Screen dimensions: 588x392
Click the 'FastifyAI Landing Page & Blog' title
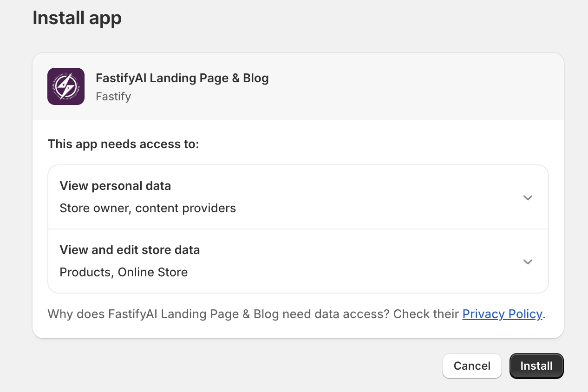[182, 78]
